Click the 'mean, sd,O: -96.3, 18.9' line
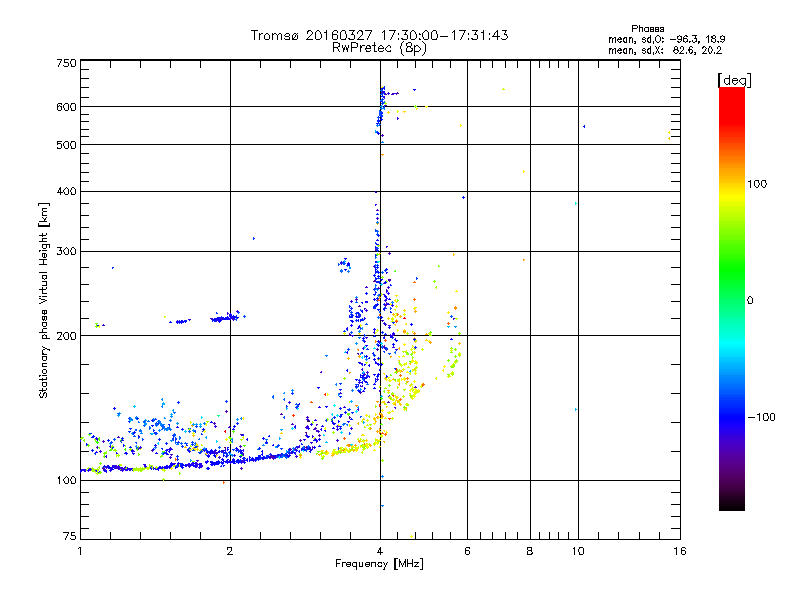Image resolution: width=800 pixels, height=600 pixels. click(666, 39)
